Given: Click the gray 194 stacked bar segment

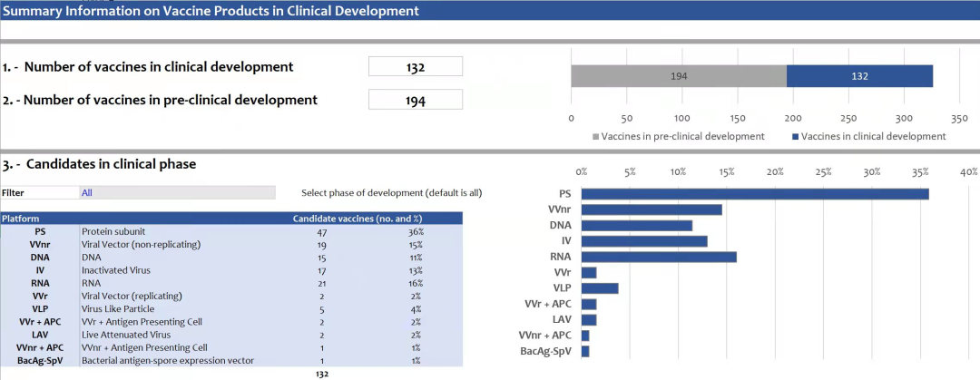Looking at the screenshot, I should tap(678, 76).
